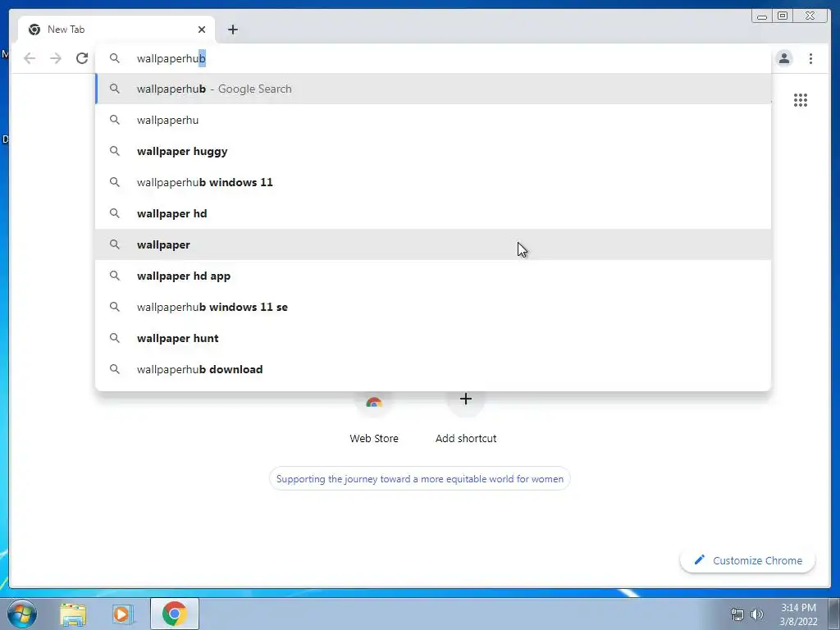Open Windows Explorer from the taskbar

[73, 614]
